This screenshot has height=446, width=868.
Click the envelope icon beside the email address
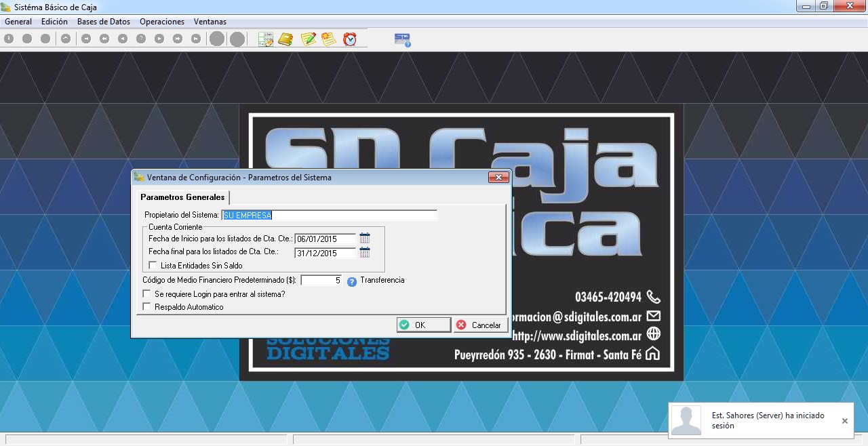coord(653,316)
